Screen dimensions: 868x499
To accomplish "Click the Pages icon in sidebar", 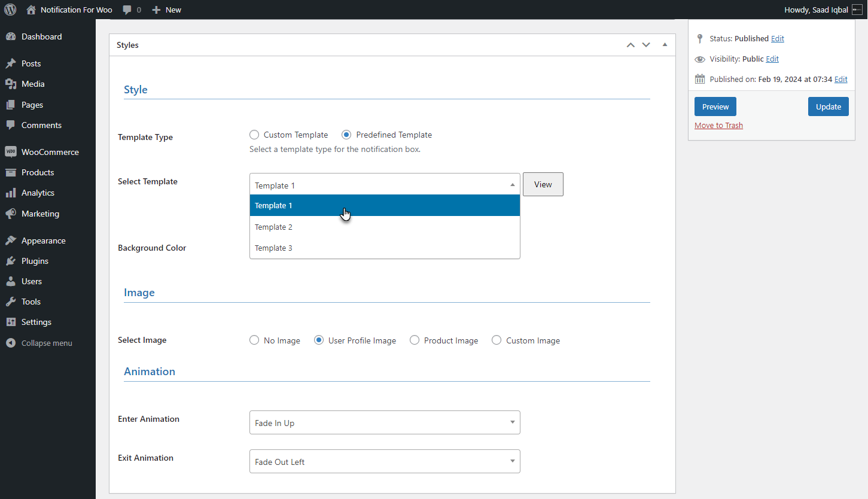I will pos(11,105).
